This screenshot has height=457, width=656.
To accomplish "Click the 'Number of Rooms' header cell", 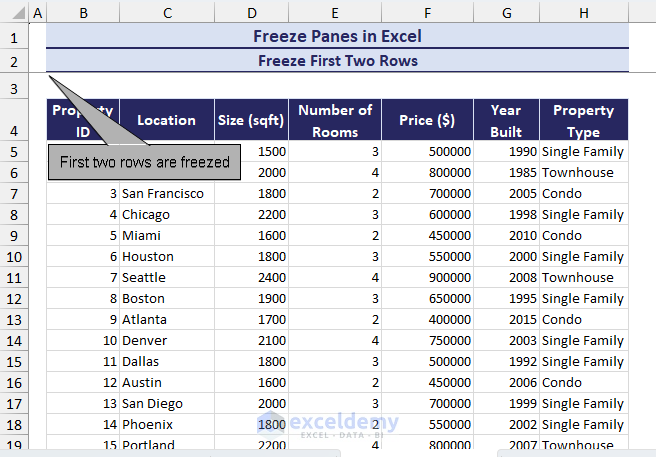I will [x=335, y=120].
